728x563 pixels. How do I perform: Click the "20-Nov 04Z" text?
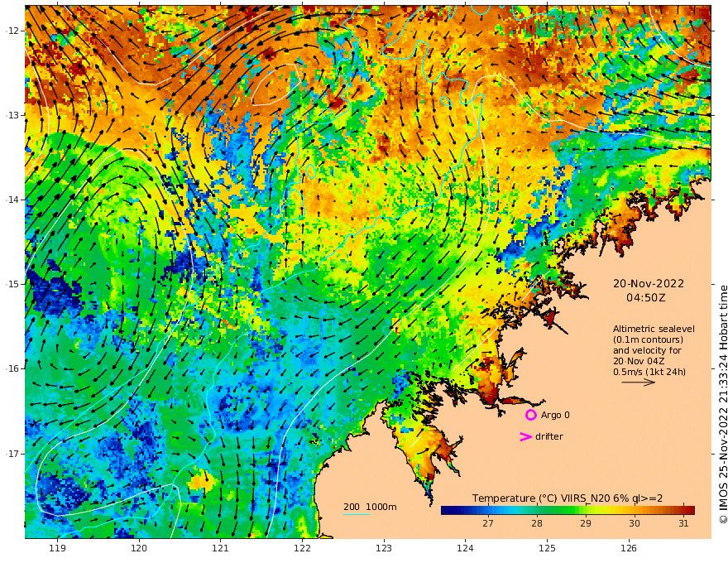639,361
